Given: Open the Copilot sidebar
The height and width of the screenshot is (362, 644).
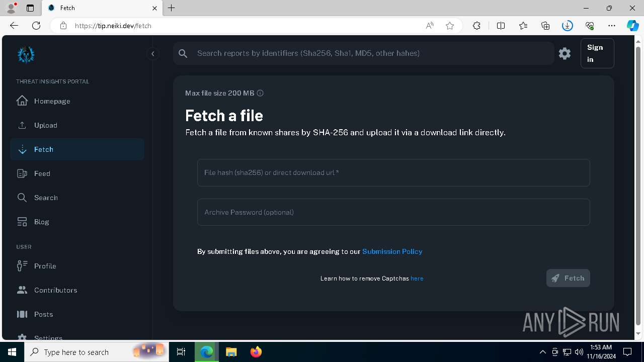Looking at the screenshot, I should point(633,26).
